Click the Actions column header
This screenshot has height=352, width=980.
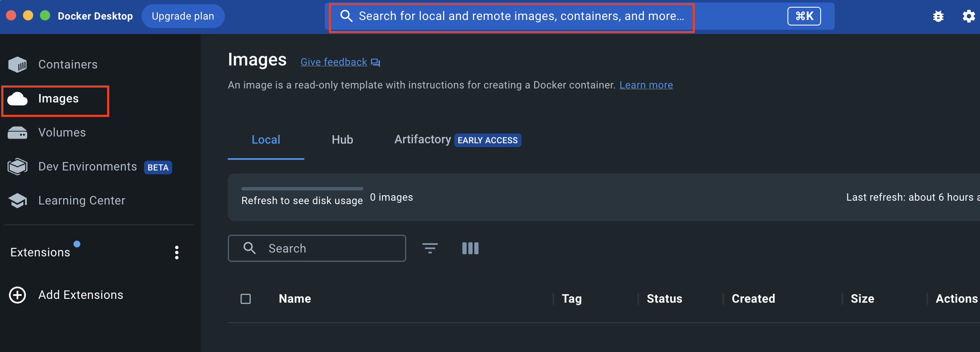957,299
